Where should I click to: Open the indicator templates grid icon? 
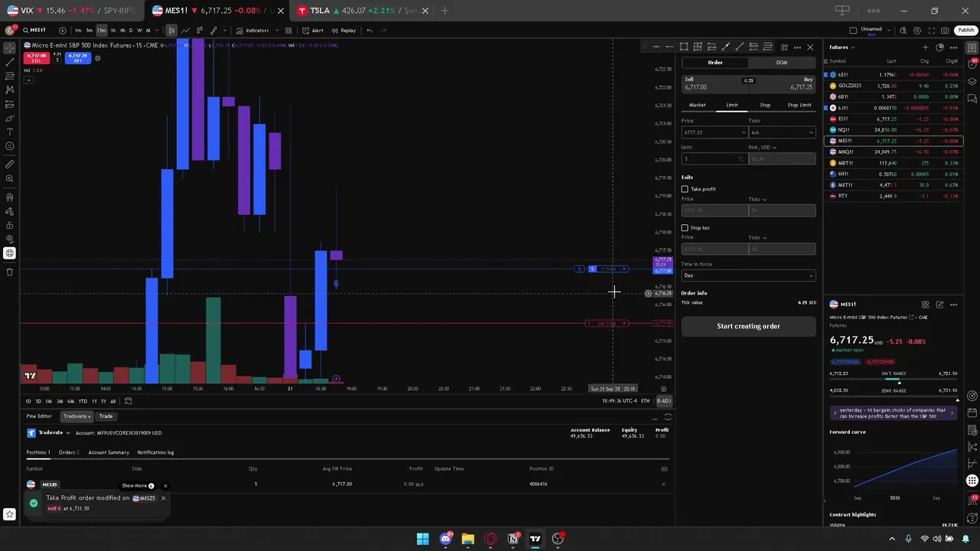click(288, 31)
